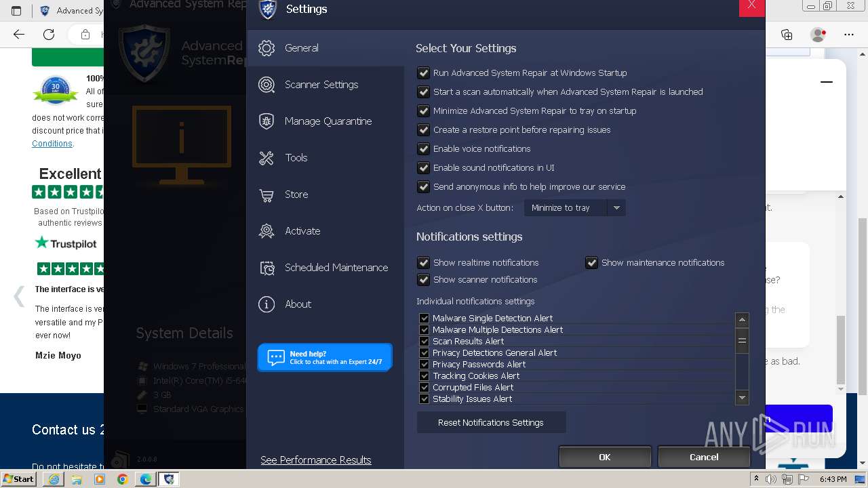Click the Activate gear icon
This screenshot has height=488, width=868.
tap(267, 231)
